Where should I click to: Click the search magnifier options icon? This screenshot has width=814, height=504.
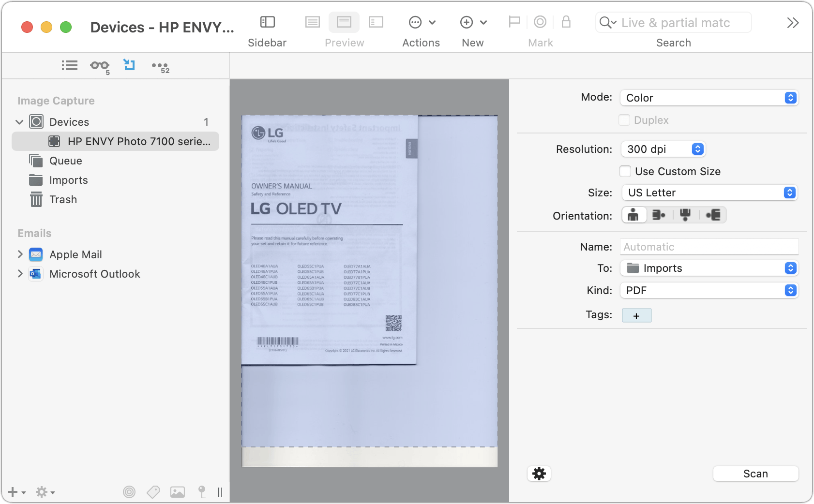pos(608,22)
